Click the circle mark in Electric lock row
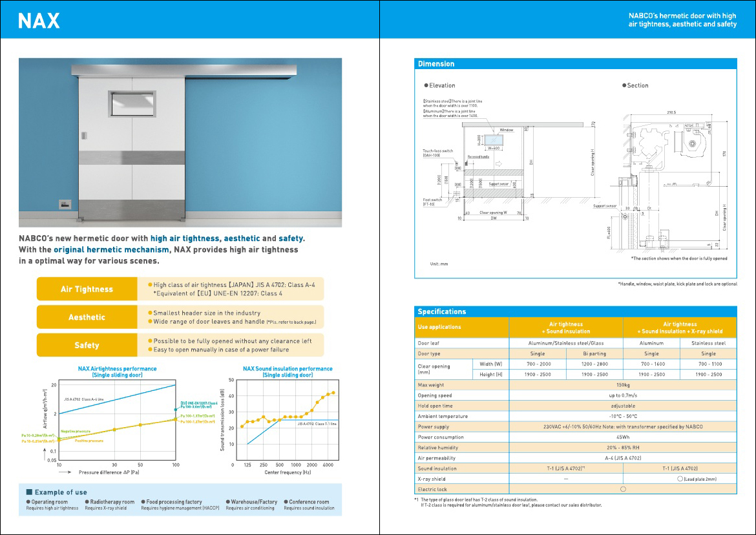The image size is (756, 535). click(623, 489)
